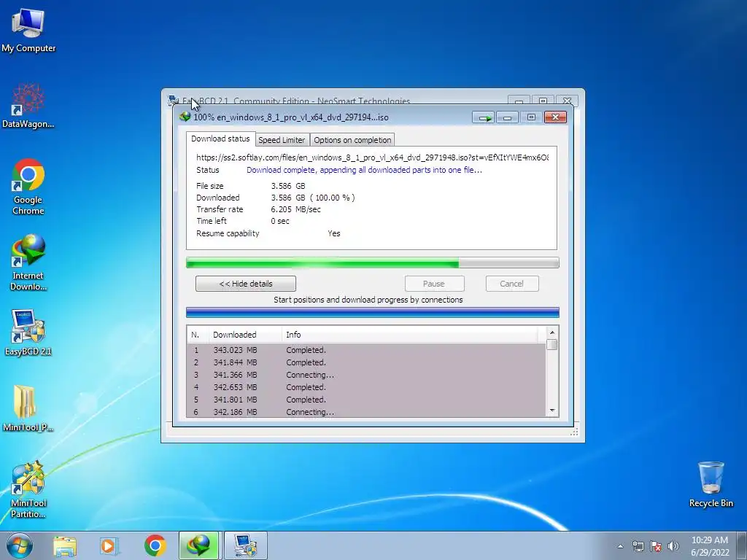Select the IDM taskbar button

[x=198, y=545]
